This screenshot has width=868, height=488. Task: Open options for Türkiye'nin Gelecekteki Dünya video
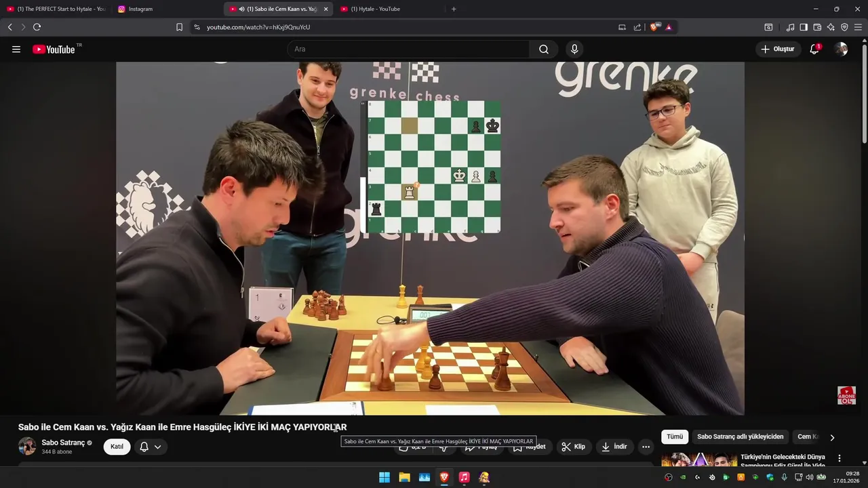coord(840,458)
